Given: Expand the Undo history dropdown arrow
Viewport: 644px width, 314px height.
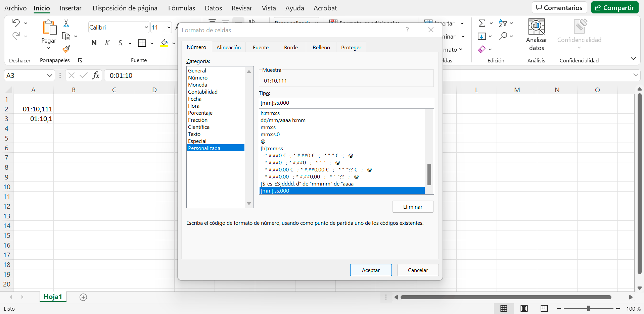Looking at the screenshot, I should tap(26, 23).
